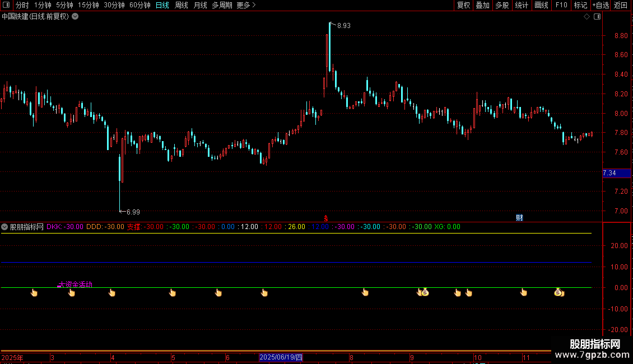Toggle the sidebar panel icon beside 分时
This screenshot has width=633, height=364.
[x=6, y=5]
